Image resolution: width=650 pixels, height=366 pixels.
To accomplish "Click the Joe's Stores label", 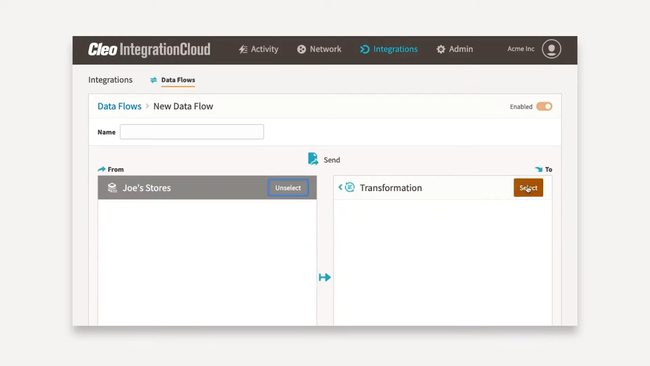I will click(x=147, y=188).
